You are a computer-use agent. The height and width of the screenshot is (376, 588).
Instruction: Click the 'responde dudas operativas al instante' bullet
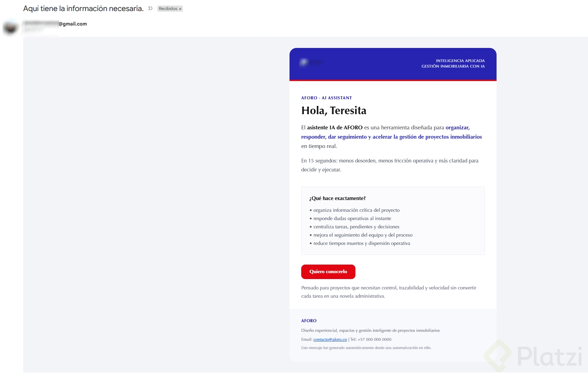(352, 218)
